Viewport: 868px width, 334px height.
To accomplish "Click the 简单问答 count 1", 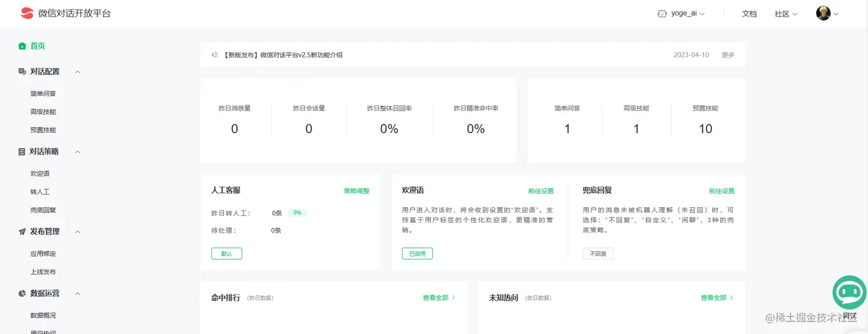I will click(x=567, y=129).
